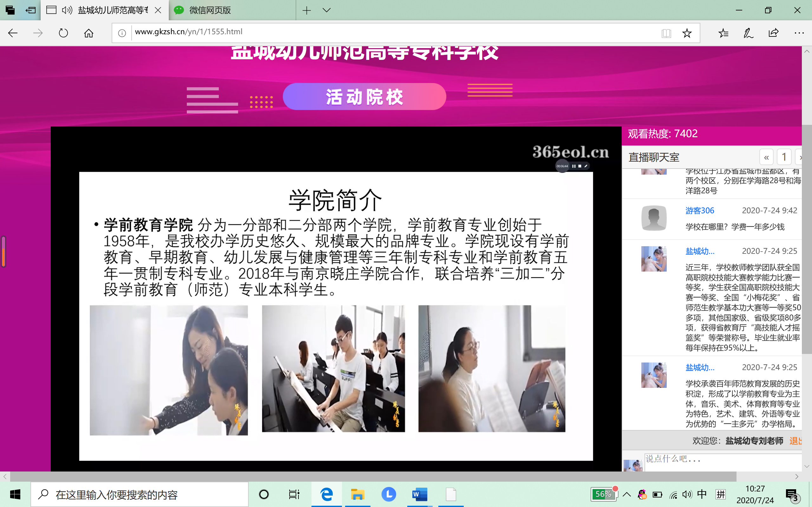Image resolution: width=812 pixels, height=507 pixels.
Task: Open Word from the taskbar
Action: pos(419,494)
